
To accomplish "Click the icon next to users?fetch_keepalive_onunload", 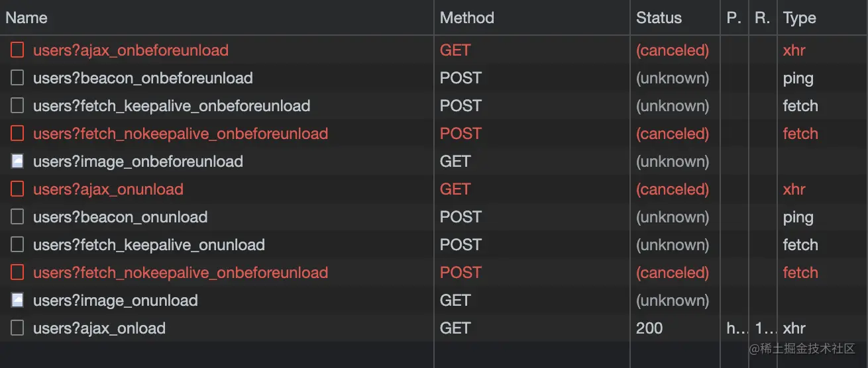I will point(17,244).
